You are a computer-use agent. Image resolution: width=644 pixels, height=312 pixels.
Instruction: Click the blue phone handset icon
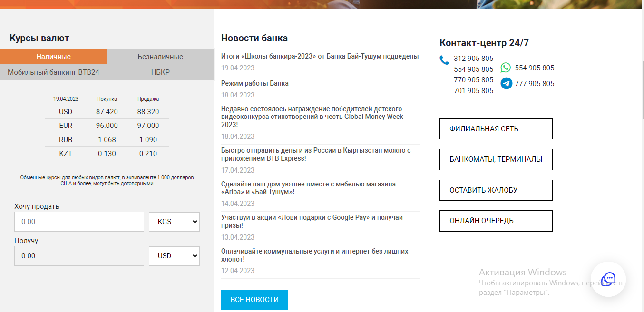pyautogui.click(x=444, y=60)
